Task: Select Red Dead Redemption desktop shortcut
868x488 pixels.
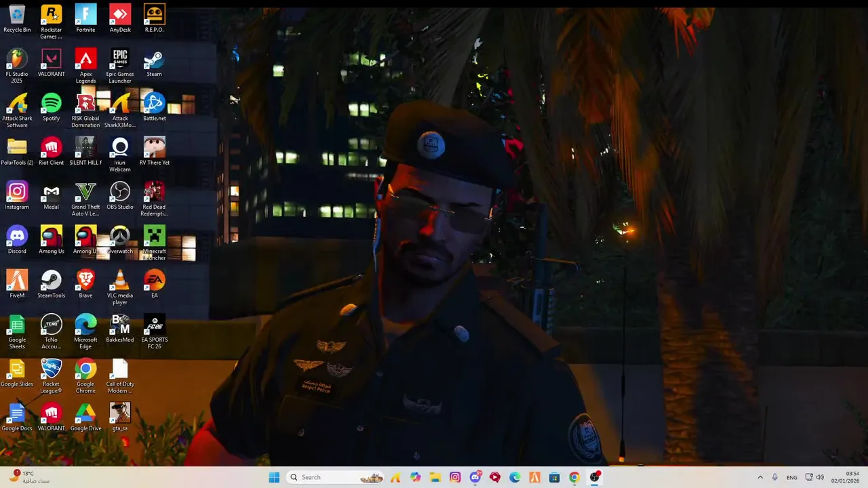Action: (x=154, y=199)
